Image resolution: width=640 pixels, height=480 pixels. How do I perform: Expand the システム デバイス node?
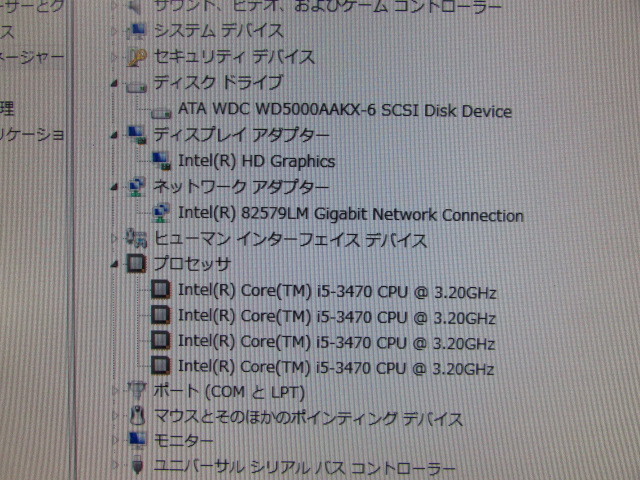click(115, 31)
